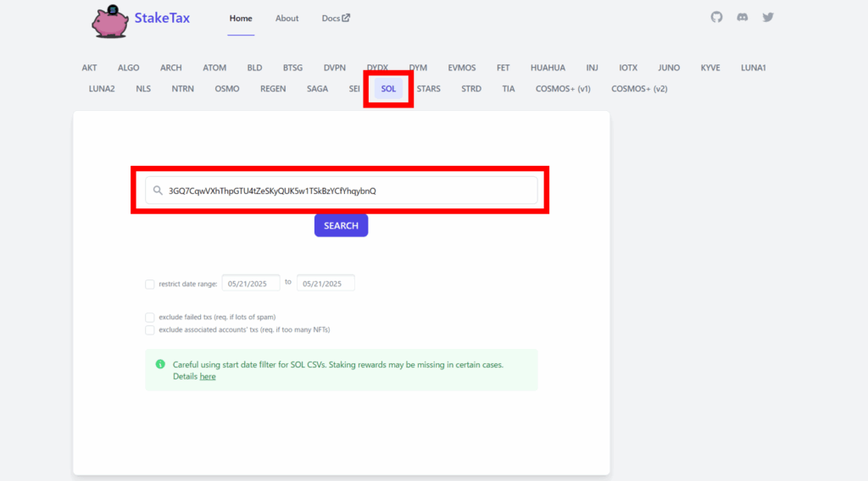Select the IOTX chain tab
This screenshot has height=481, width=868.
click(x=628, y=68)
